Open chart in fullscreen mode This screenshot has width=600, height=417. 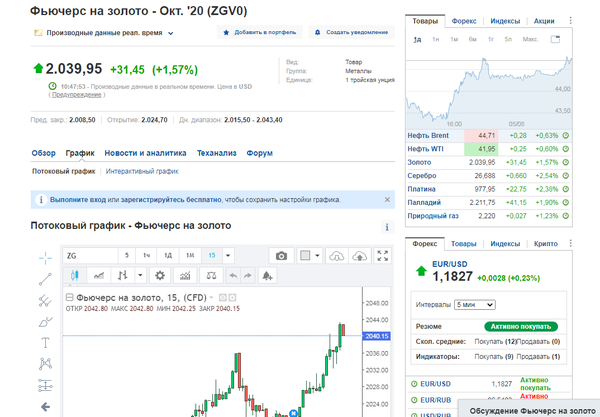[383, 256]
